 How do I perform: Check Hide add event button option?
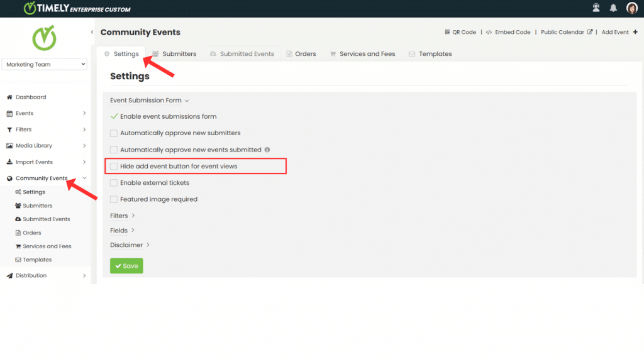click(114, 167)
